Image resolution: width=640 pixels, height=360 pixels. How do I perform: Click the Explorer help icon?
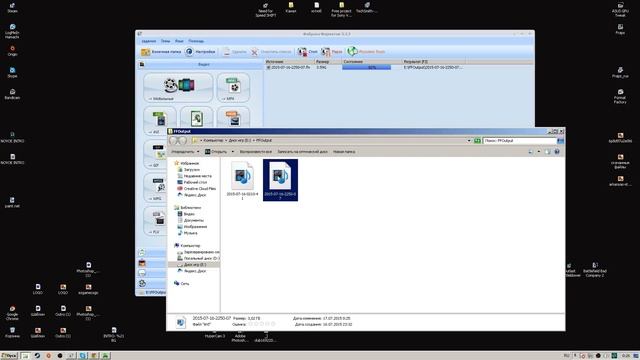tap(557, 152)
